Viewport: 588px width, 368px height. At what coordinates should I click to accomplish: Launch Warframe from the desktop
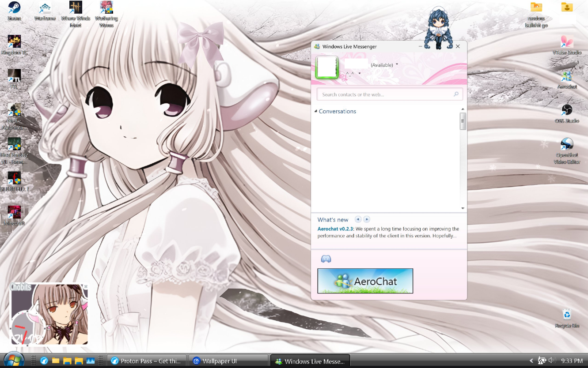click(x=45, y=11)
